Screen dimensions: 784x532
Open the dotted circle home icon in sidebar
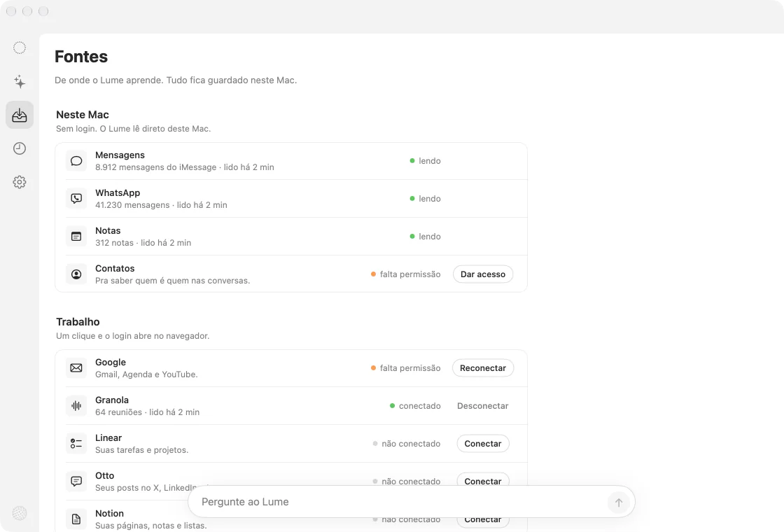[x=20, y=48]
